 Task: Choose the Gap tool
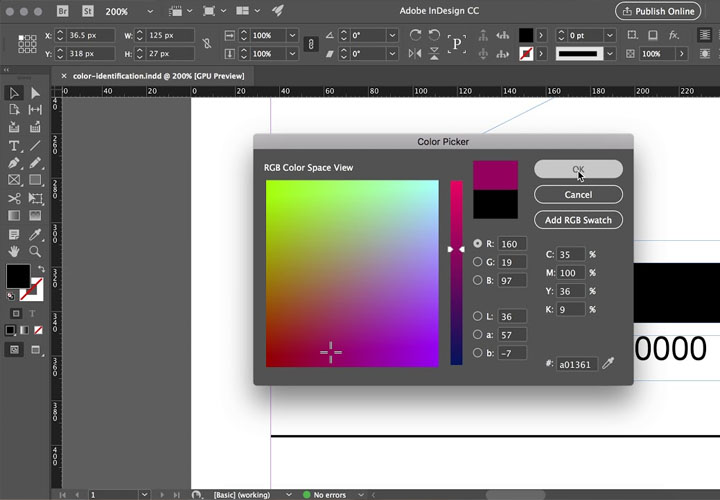[x=35, y=110]
